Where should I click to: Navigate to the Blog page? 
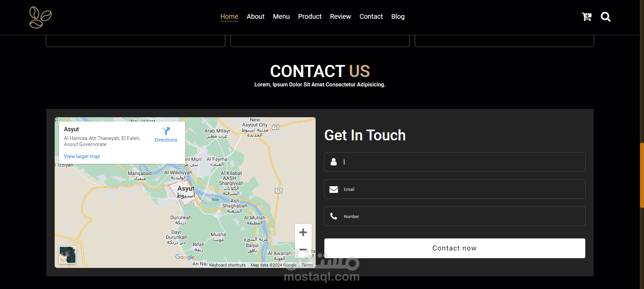coord(398,16)
